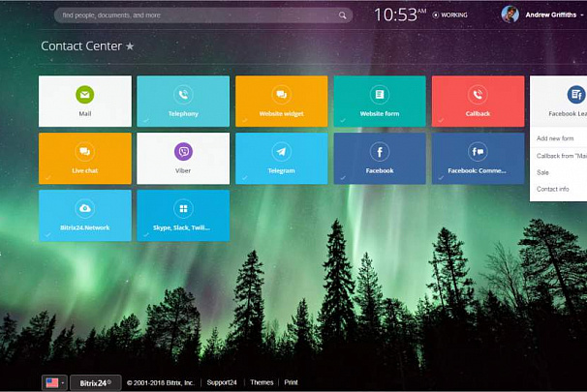This screenshot has width=587, height=392.
Task: Click the 10:53 AM clock
Action: [399, 15]
